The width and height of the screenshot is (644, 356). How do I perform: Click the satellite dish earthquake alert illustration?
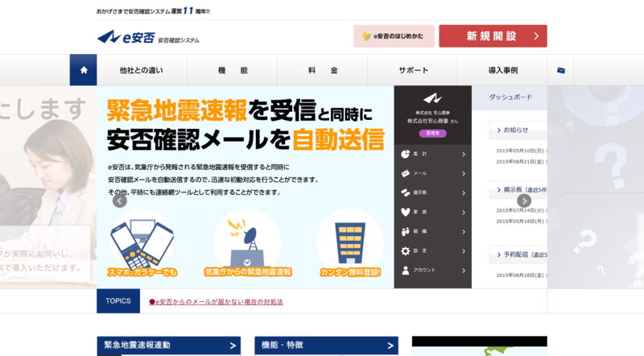(x=248, y=243)
